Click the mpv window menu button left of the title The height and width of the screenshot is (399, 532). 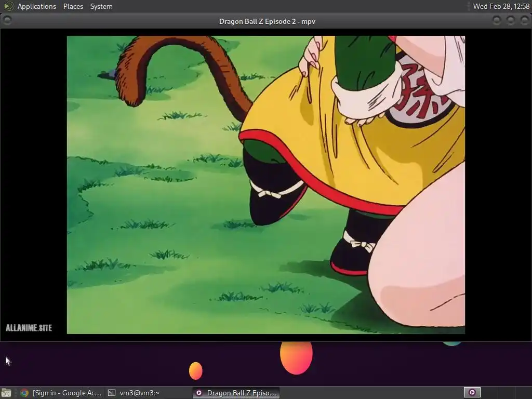coord(7,21)
